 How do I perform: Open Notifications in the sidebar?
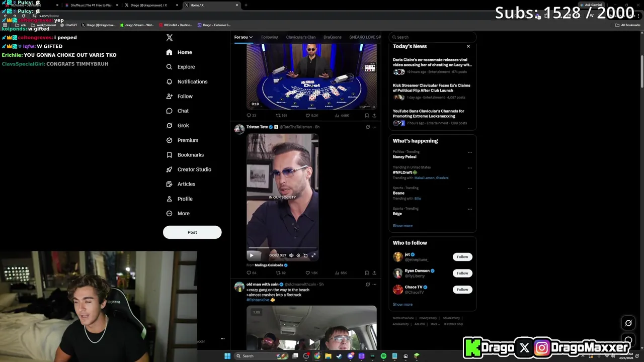[x=187, y=81]
